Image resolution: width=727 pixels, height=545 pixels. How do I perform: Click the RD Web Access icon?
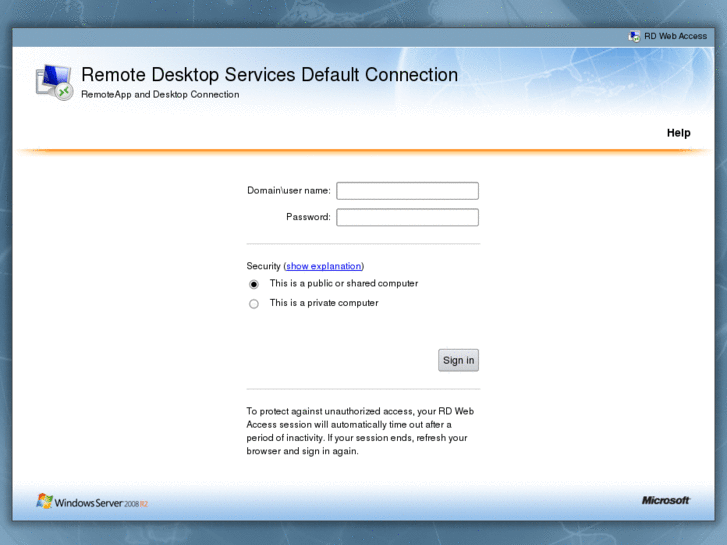pyautogui.click(x=634, y=36)
